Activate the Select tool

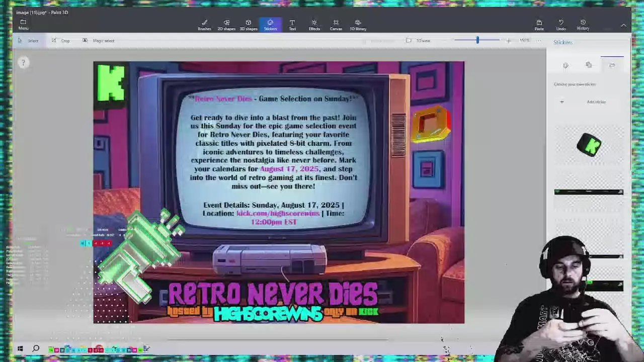(28, 41)
